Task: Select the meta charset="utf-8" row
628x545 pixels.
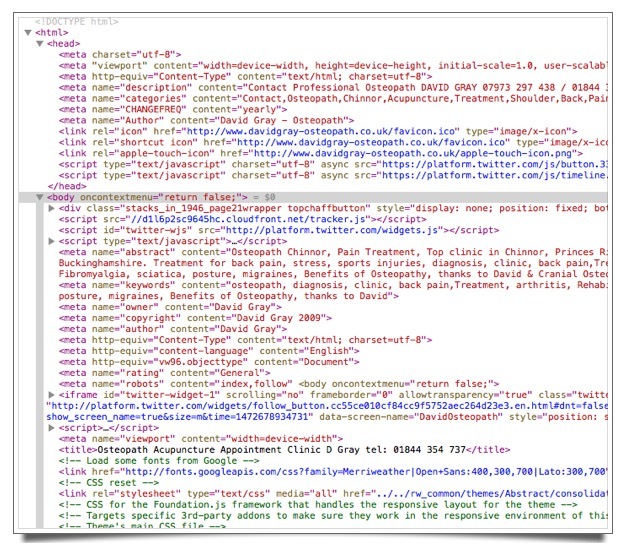Action: (x=120, y=54)
